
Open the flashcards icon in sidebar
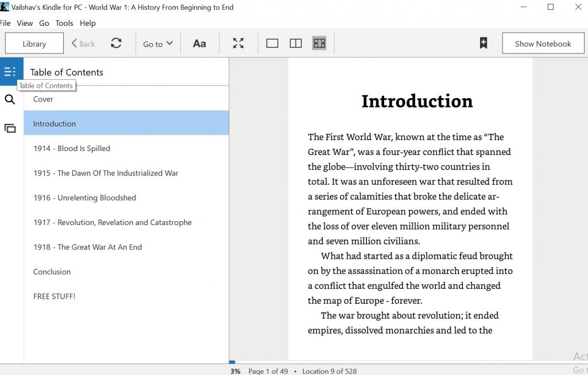(10, 128)
